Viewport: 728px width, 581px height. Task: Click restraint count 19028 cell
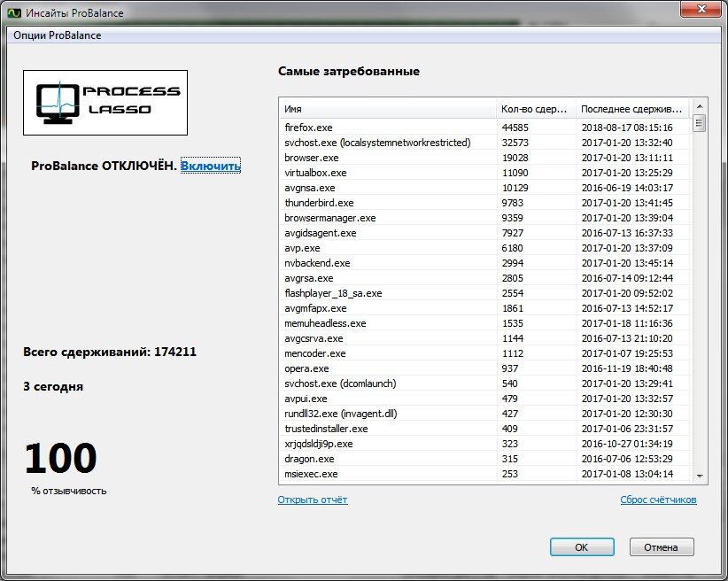pos(515,158)
